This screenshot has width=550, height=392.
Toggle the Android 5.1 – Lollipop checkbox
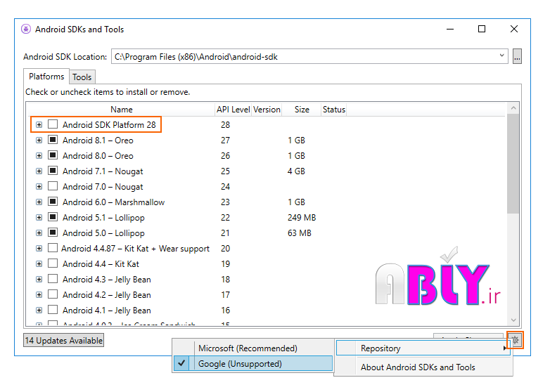[x=53, y=217]
